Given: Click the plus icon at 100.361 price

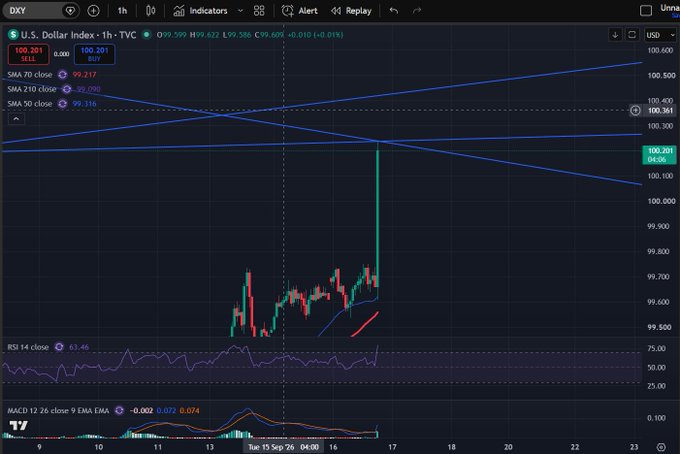Looking at the screenshot, I should [x=635, y=111].
